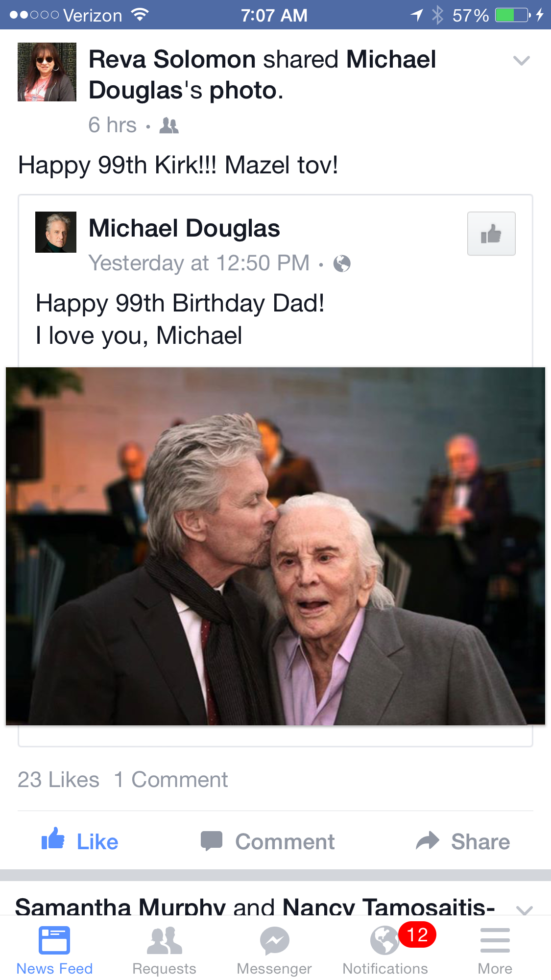Tap the Comment speech bubble icon
Image resolution: width=551 pixels, height=980 pixels.
pyautogui.click(x=212, y=841)
